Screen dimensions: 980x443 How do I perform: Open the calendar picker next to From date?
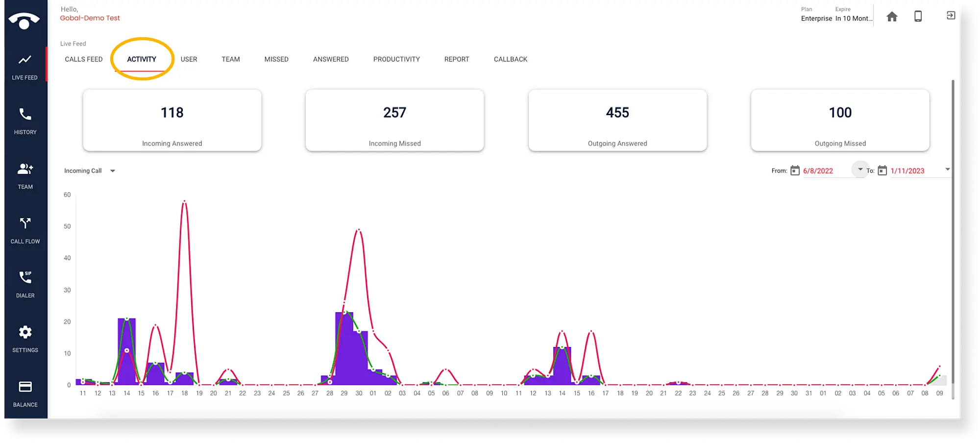[795, 170]
